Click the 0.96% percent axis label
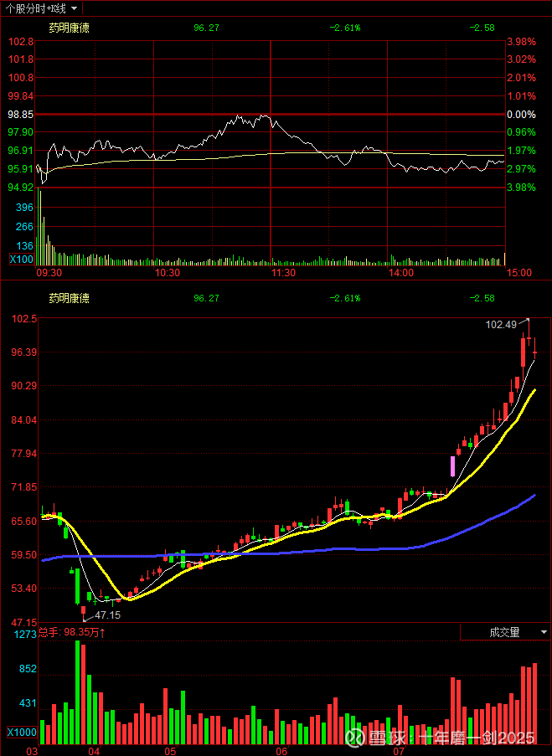 point(523,132)
